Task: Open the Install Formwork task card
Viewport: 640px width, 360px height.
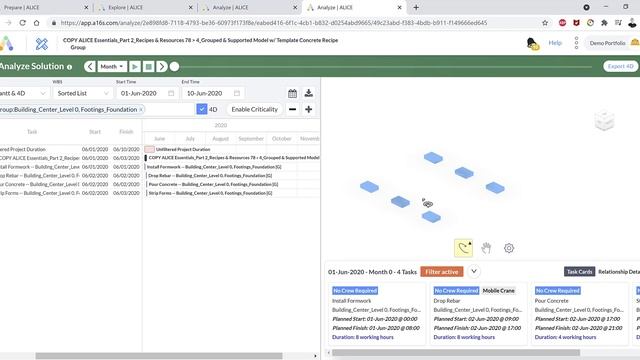Action: (376, 313)
